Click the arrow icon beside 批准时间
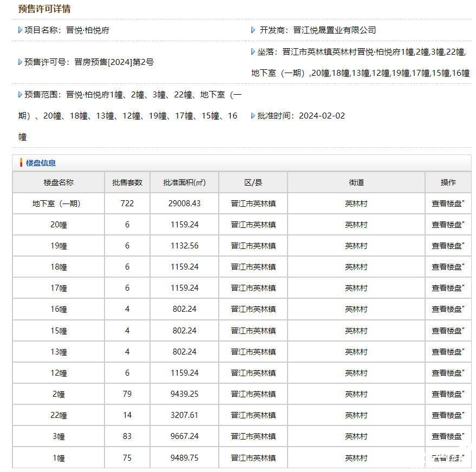476x472 pixels. (253, 116)
